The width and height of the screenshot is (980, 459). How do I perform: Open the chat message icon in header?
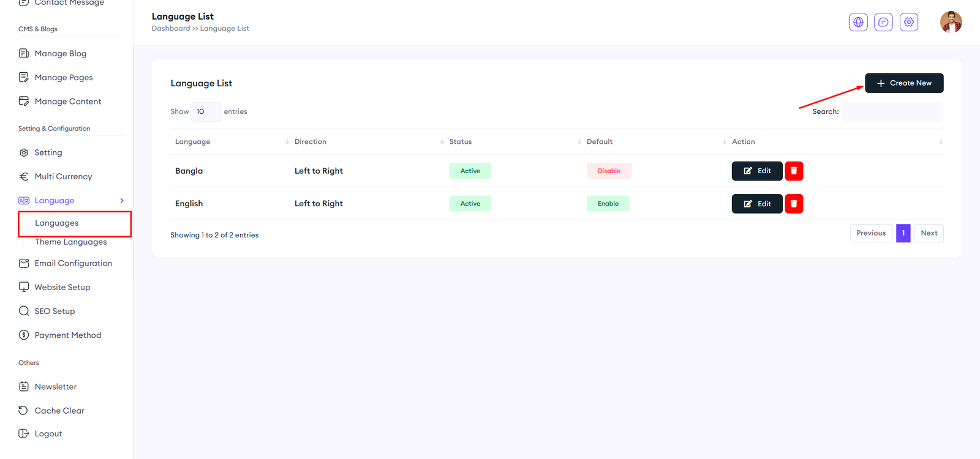pyautogui.click(x=883, y=22)
